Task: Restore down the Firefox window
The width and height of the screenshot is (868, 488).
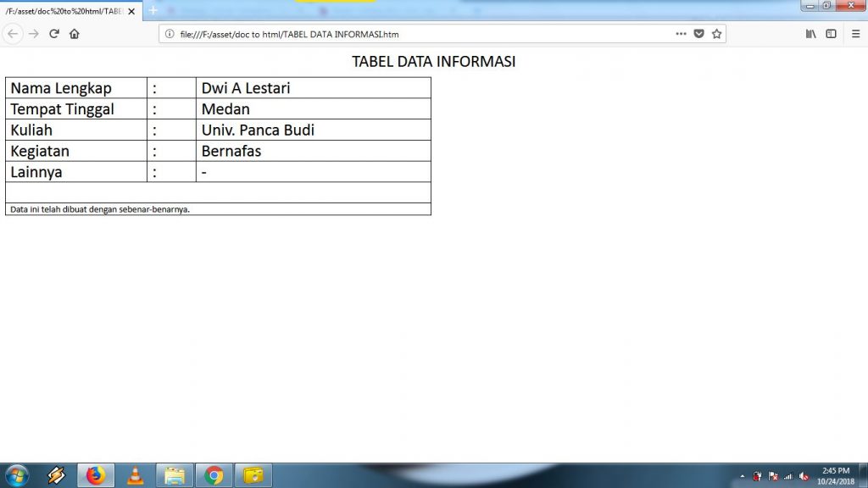Action: (826, 6)
